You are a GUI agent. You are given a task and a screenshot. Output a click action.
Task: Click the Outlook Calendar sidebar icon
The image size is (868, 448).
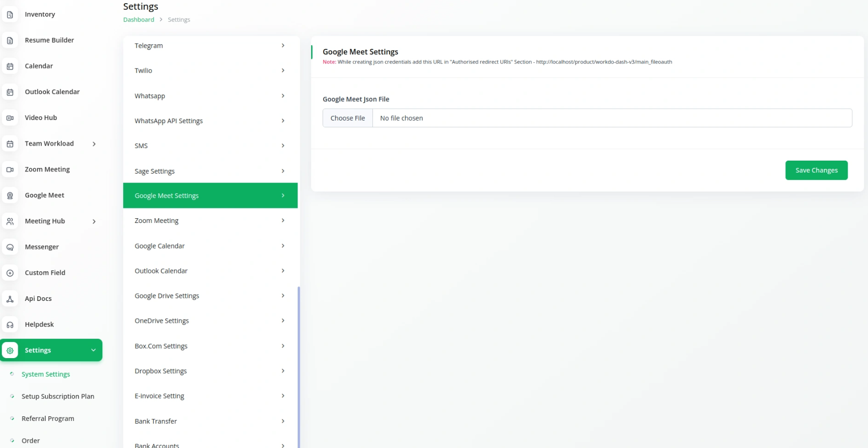tap(10, 92)
